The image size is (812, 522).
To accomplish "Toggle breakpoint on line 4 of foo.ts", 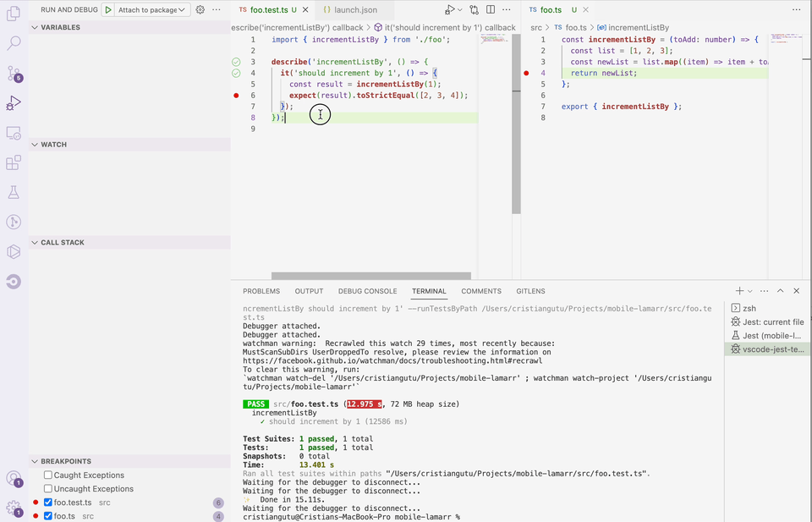I will pyautogui.click(x=526, y=73).
